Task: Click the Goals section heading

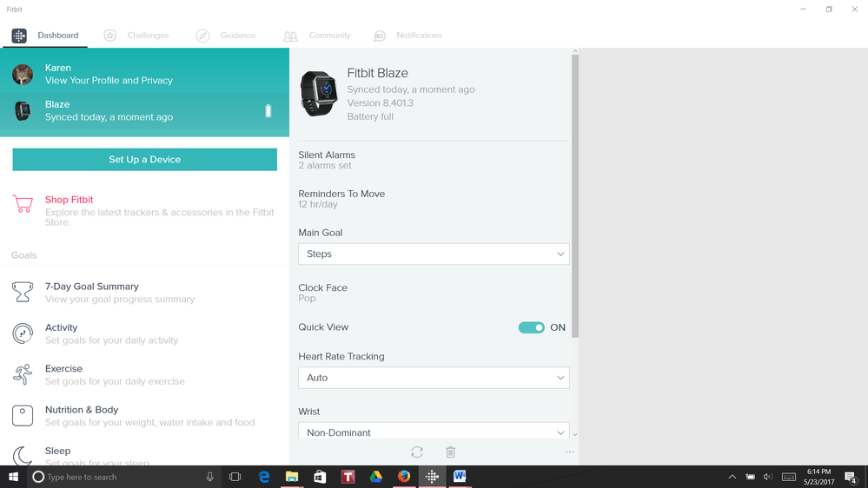Action: click(x=23, y=255)
